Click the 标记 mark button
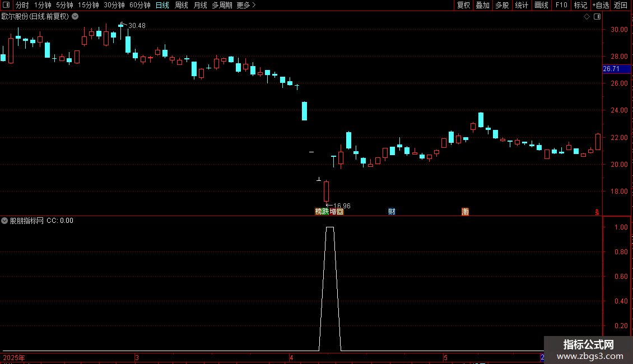The width and height of the screenshot is (633, 364). [580, 5]
